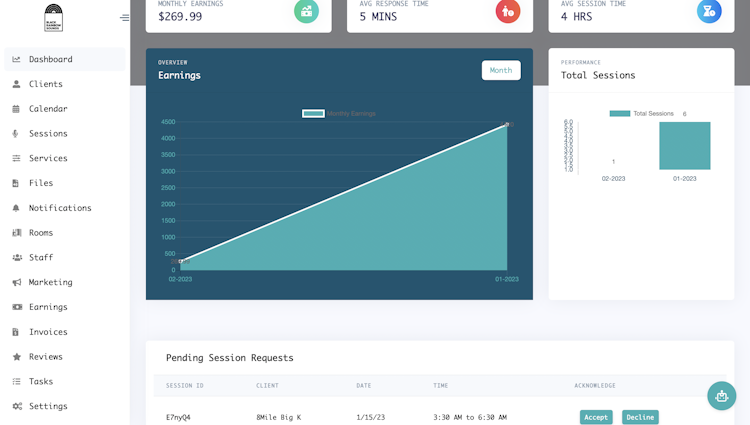Image resolution: width=750 pixels, height=425 pixels.
Task: Click the DATE column header
Action: [x=364, y=385]
